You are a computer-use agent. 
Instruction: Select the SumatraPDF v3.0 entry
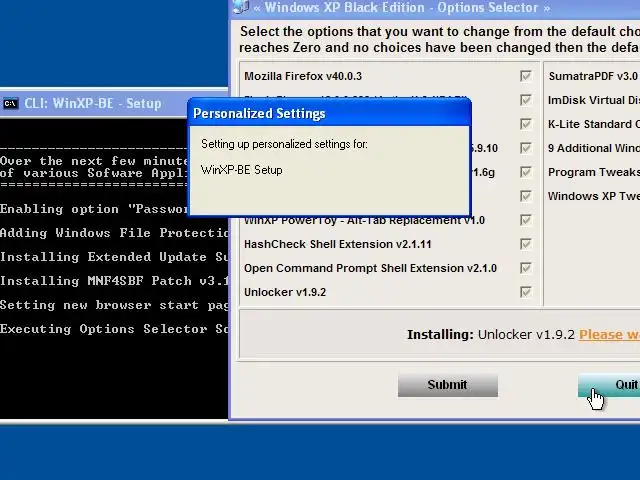594,76
